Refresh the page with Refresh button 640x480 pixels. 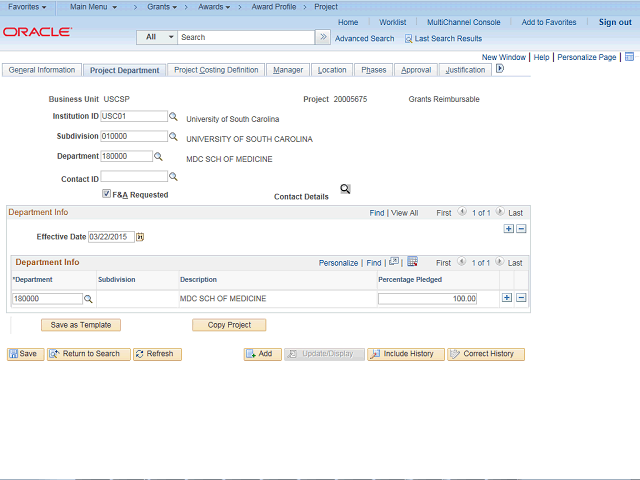[x=157, y=354]
